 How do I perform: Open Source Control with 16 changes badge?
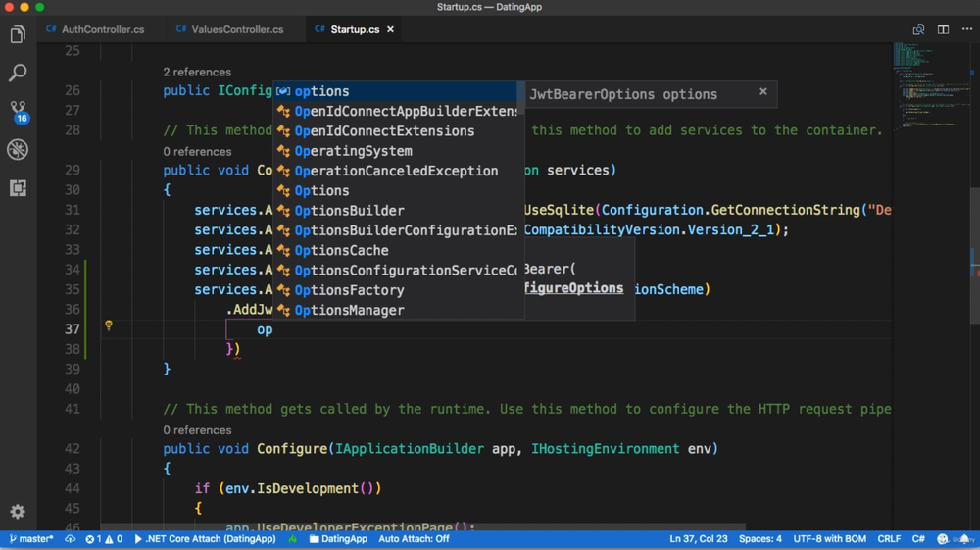tap(18, 111)
